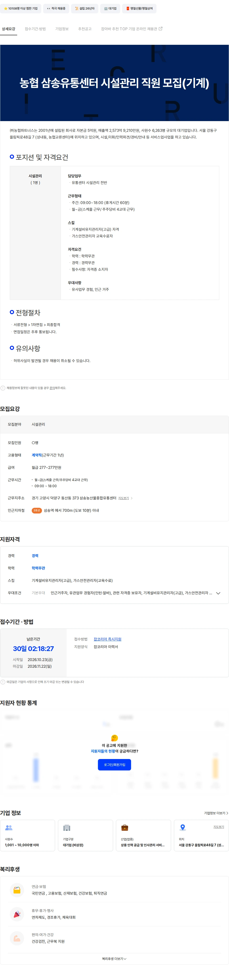This screenshot has height=980, width=229.
Task: Click the 계약직 employment type link
Action: 36,455
